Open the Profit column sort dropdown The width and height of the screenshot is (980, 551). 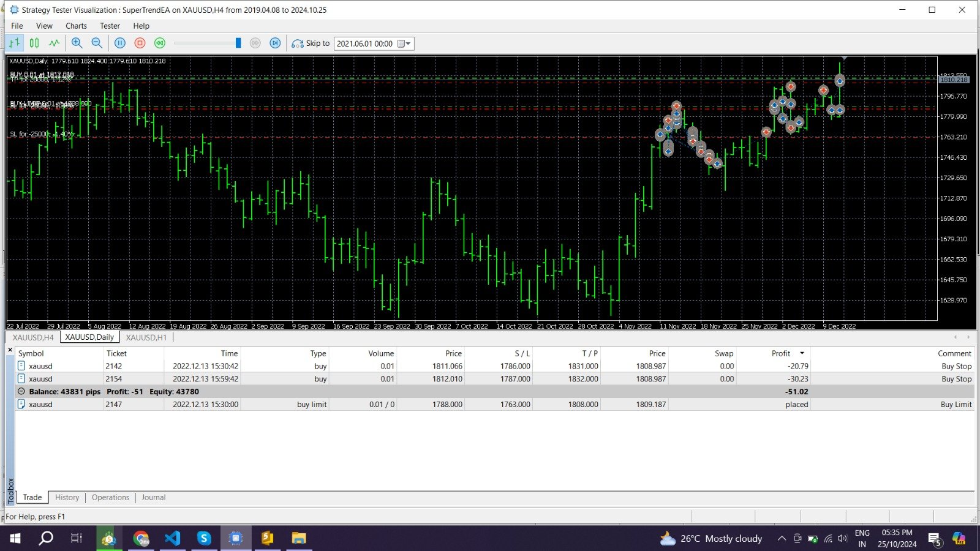point(801,353)
